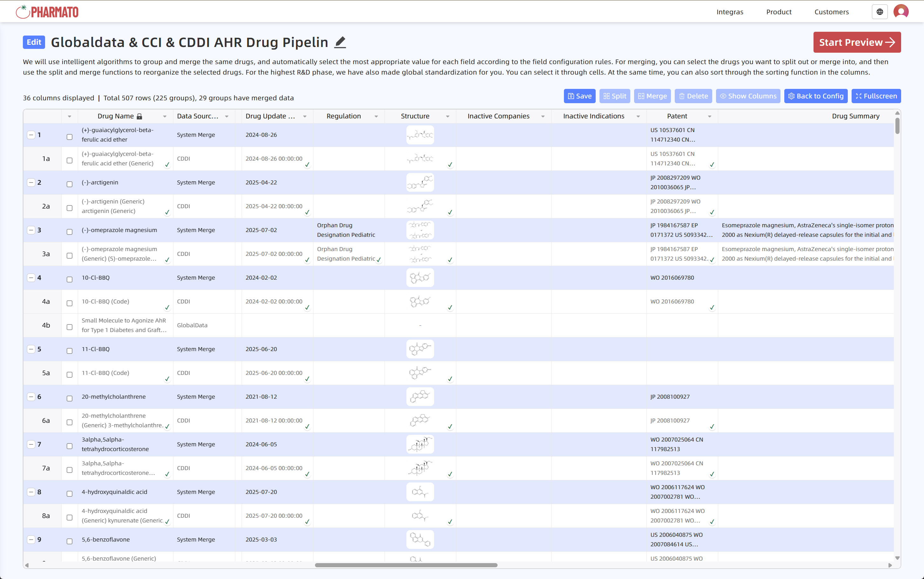Screen dimensions: 924x579
Task: Click the Start Preview button
Action: click(x=857, y=42)
